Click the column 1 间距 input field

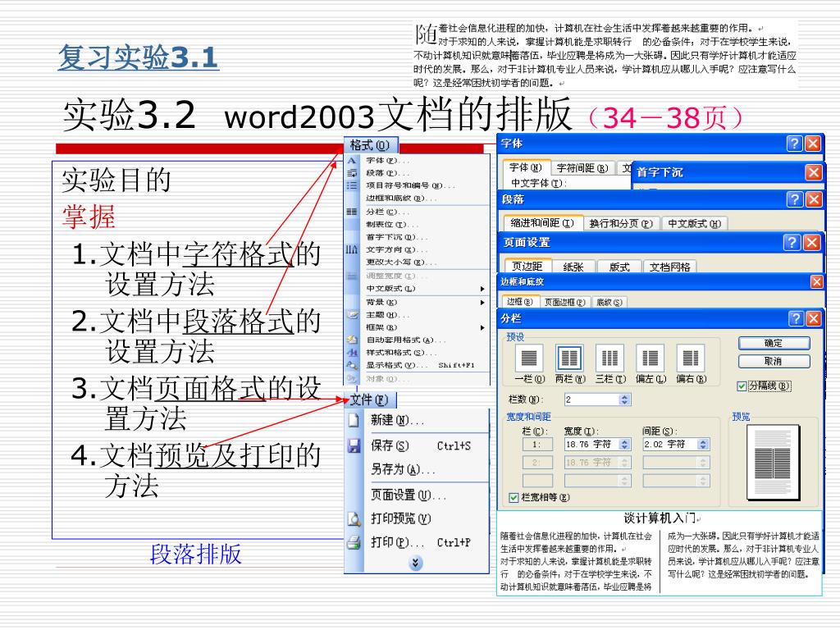point(671,445)
